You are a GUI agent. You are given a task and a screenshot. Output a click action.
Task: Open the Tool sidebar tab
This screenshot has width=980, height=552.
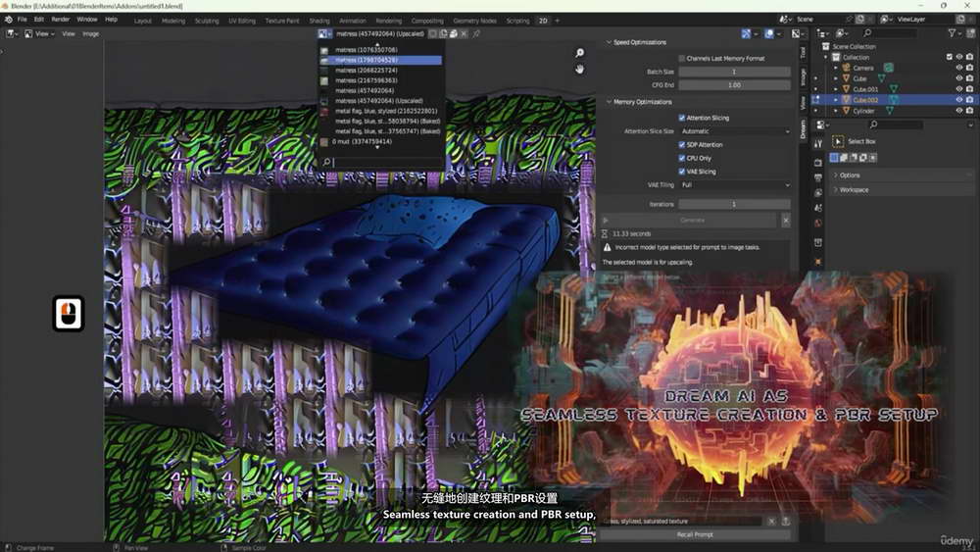tap(804, 53)
